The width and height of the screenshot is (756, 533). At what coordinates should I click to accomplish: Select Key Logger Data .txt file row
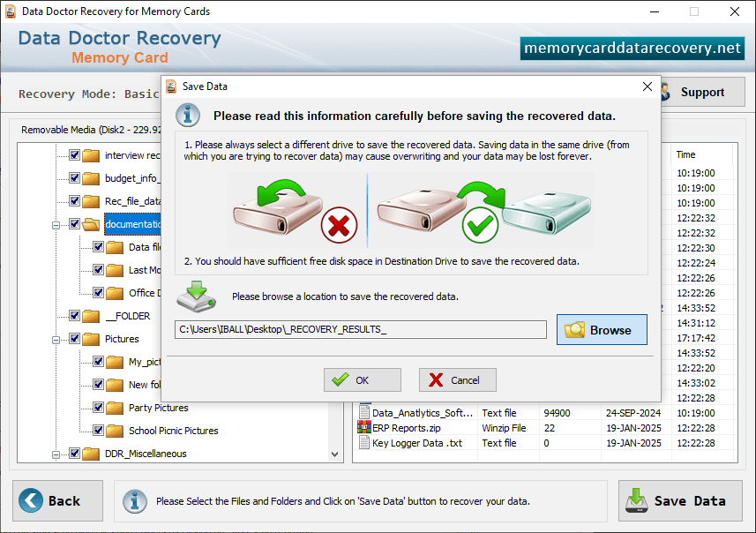(545, 443)
